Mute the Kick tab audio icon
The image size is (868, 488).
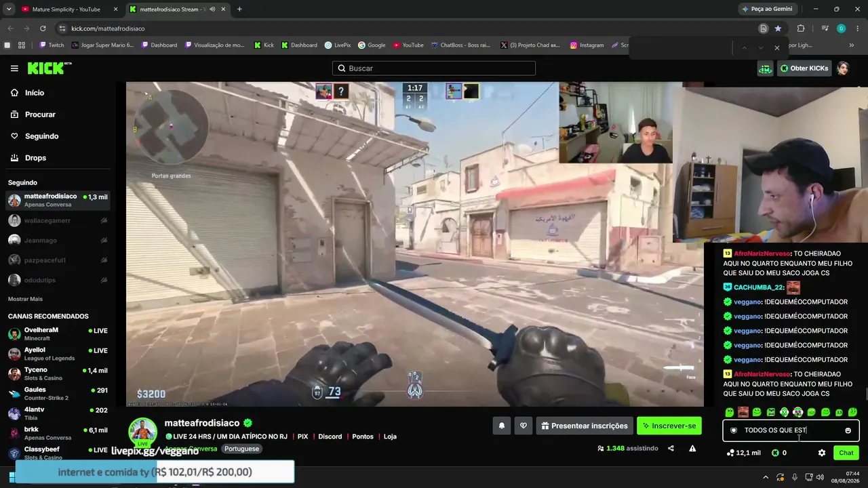coord(213,9)
